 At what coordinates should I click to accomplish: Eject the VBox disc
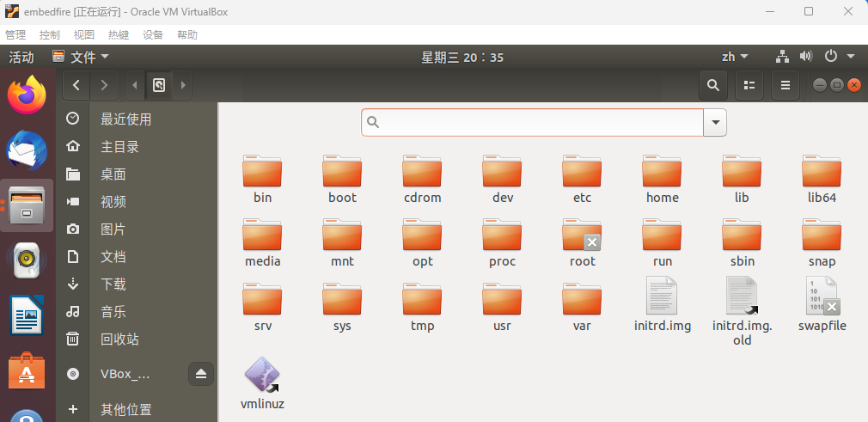pyautogui.click(x=201, y=375)
